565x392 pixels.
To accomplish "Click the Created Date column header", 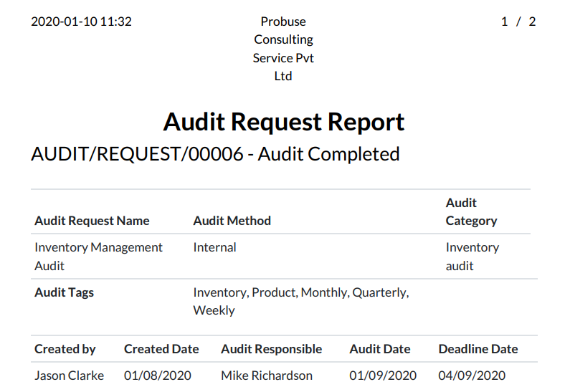I will click(x=161, y=349).
